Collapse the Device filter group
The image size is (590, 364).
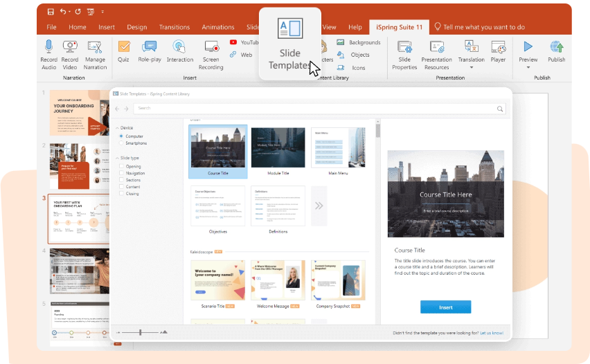117,128
